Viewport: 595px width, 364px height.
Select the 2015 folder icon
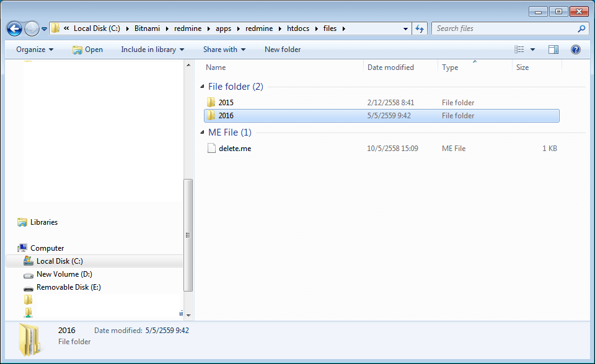pos(211,102)
